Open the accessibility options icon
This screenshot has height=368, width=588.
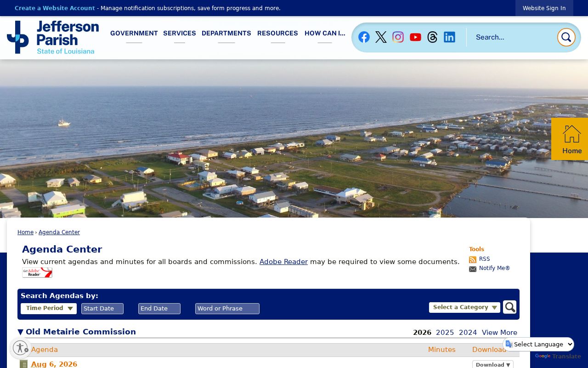point(20,348)
